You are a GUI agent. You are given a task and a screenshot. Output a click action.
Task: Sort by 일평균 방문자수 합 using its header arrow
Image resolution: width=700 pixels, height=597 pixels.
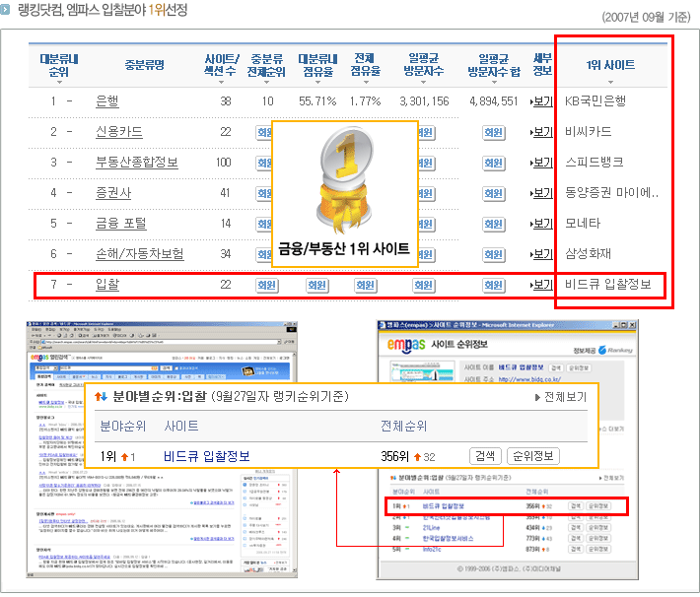[x=494, y=82]
